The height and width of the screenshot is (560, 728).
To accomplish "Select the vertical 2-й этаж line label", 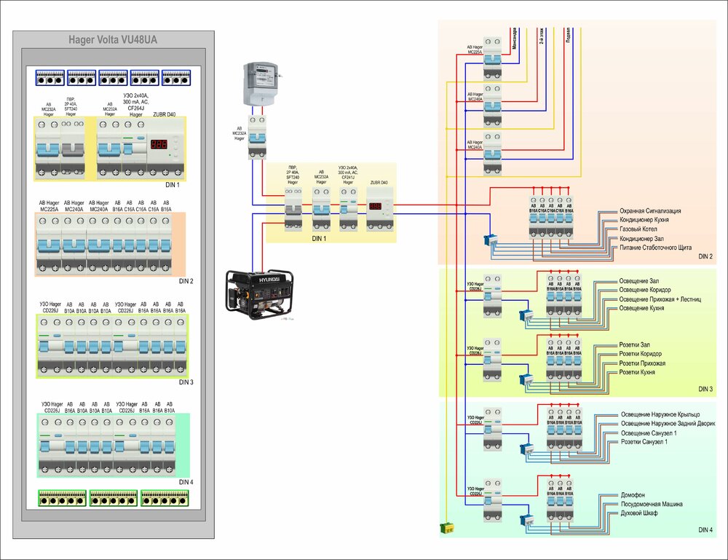I will coord(542,36).
